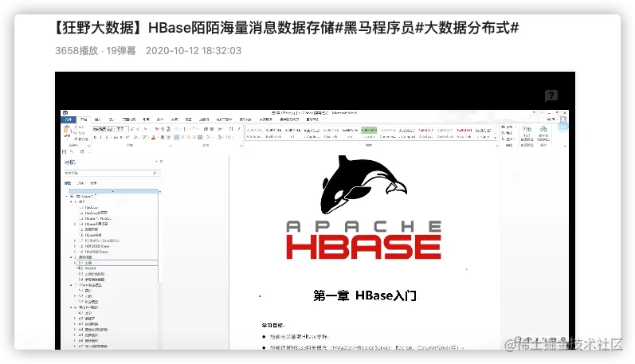Expand the 1.8 HDFS对比HBase heading
635x364 pixels.
click(75, 246)
